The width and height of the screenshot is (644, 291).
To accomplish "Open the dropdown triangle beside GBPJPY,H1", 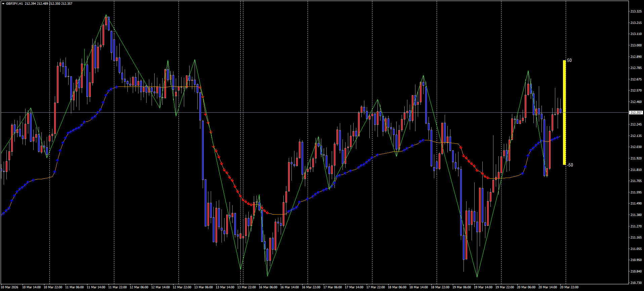I will pos(3,4).
